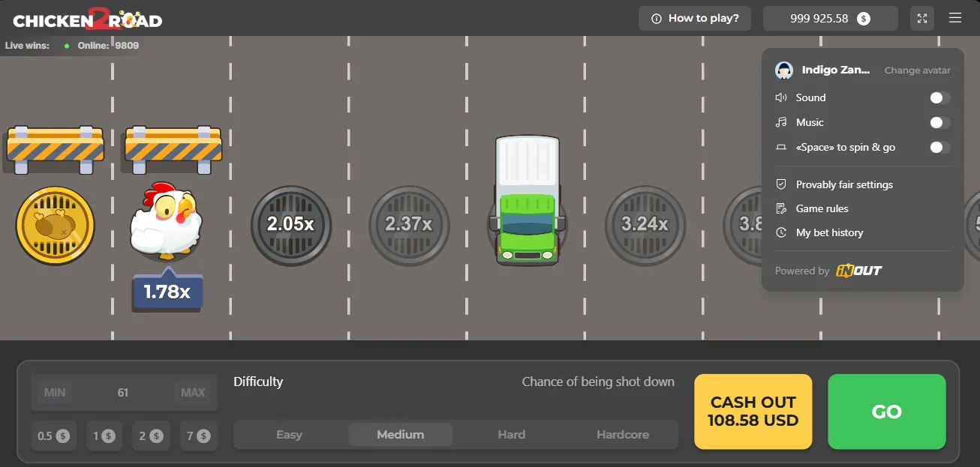
Task: Click the Change avatar link
Action: tap(917, 70)
